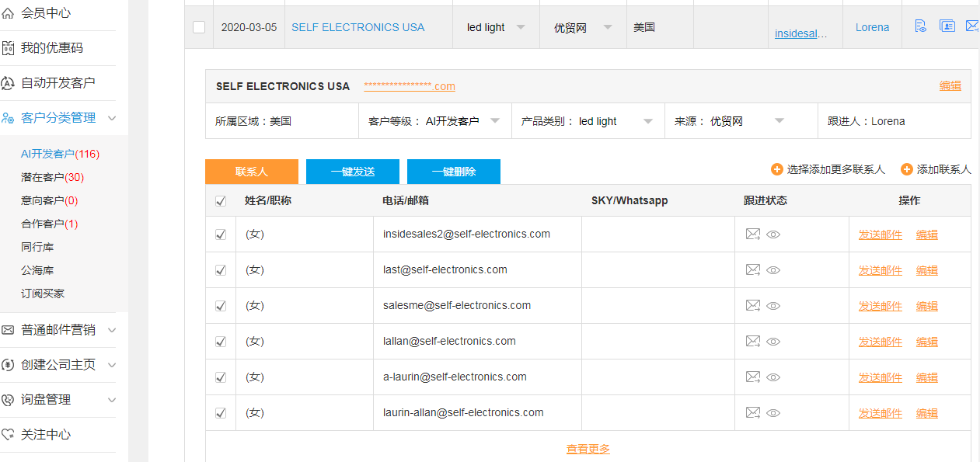Click the 客户分类管理 people icon
Image resolution: width=980 pixels, height=462 pixels.
pos(7,118)
